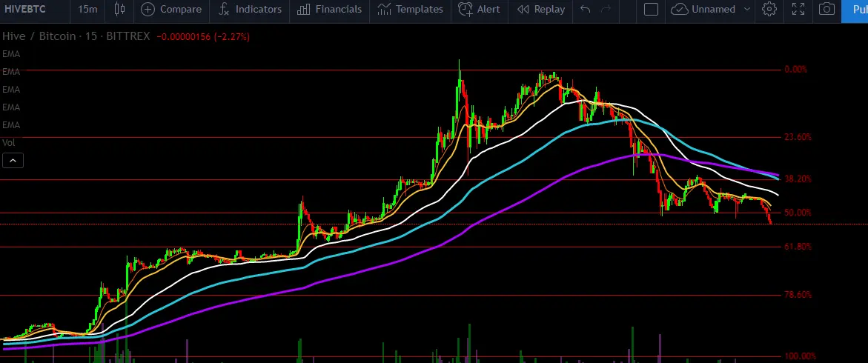The height and width of the screenshot is (363, 868).
Task: Open the candlestick chart style selector
Action: pos(119,9)
